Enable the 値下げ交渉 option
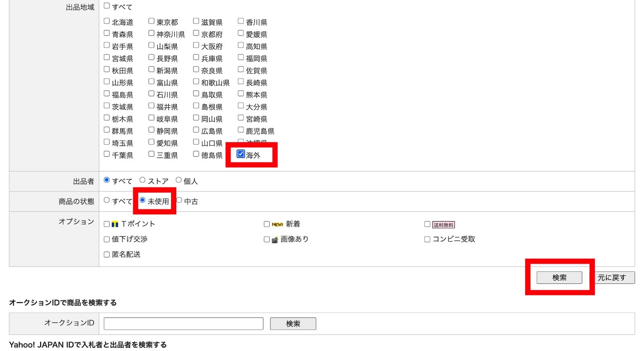Image resolution: width=644 pixels, height=351 pixels. [107, 239]
